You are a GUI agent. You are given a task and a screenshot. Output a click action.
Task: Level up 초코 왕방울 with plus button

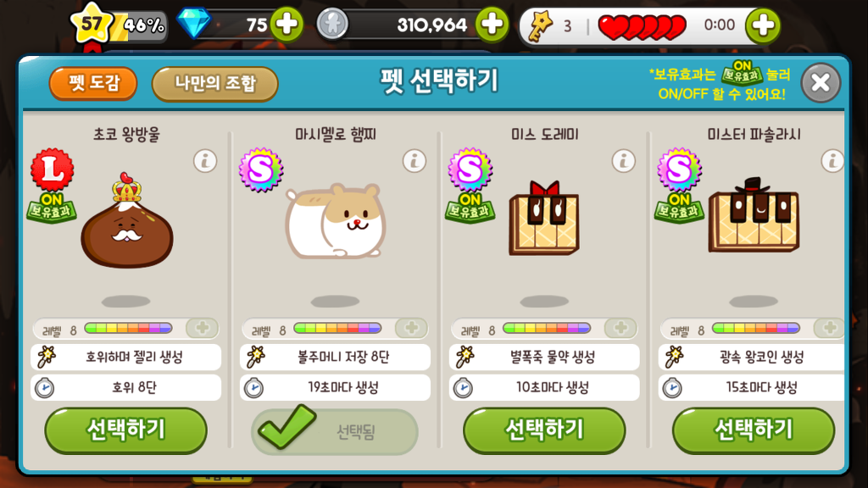pos(202,328)
